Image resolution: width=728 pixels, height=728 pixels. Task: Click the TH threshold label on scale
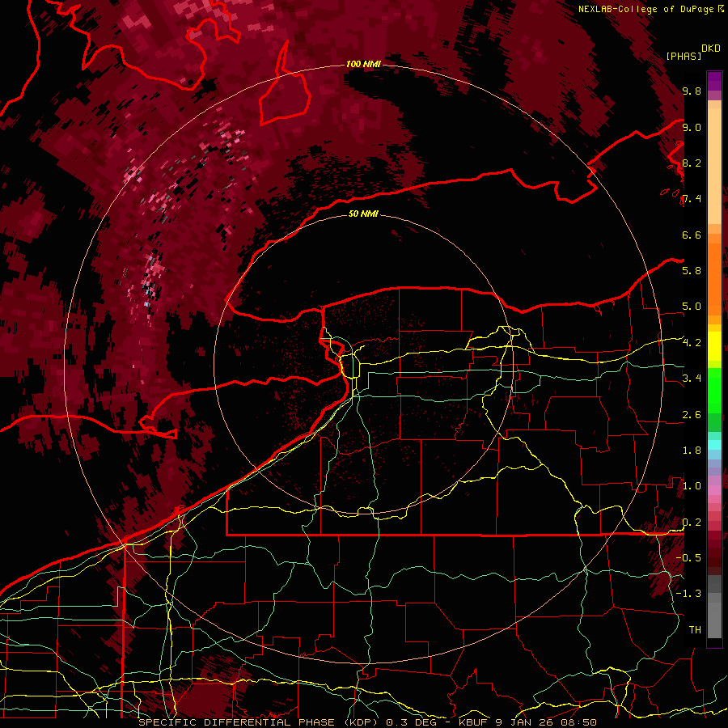pos(695,629)
